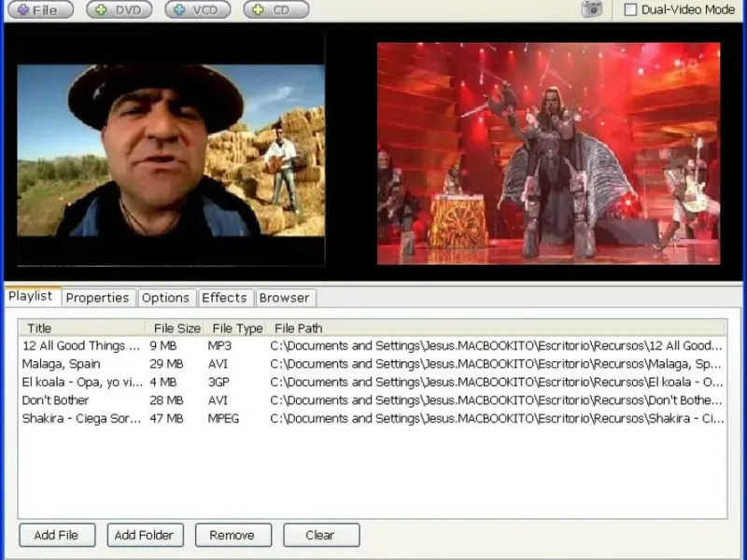Switch to the Properties tab
Screen dimensions: 747x560
(x=97, y=298)
